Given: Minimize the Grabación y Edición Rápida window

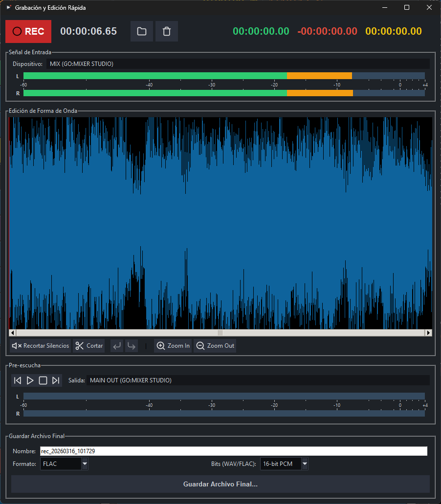Looking at the screenshot, I should 385,7.
